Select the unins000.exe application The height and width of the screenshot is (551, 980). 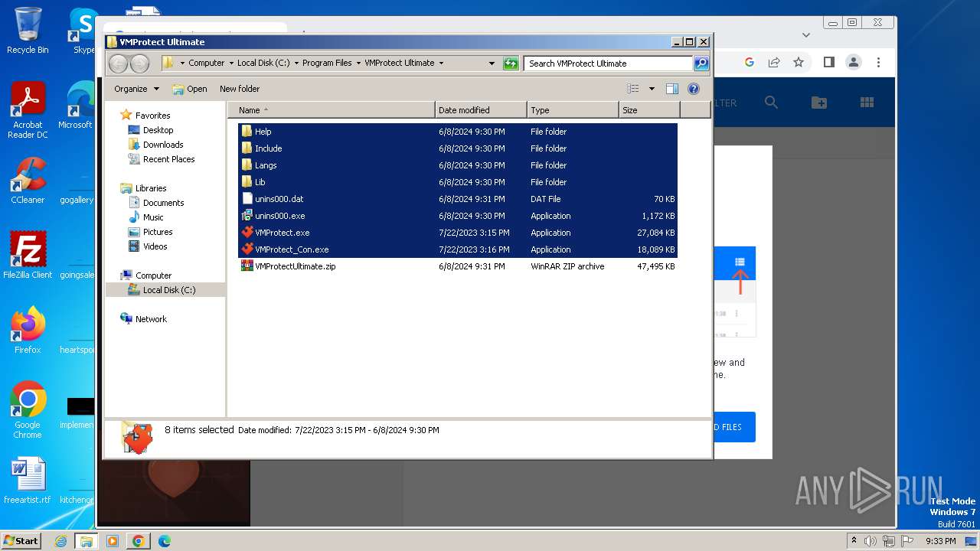pos(458,216)
